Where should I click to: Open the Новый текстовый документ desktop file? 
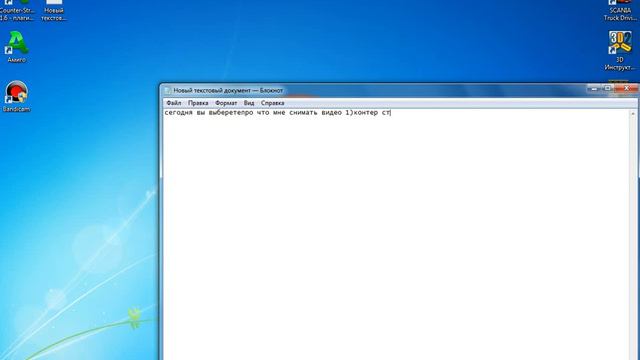(x=53, y=11)
